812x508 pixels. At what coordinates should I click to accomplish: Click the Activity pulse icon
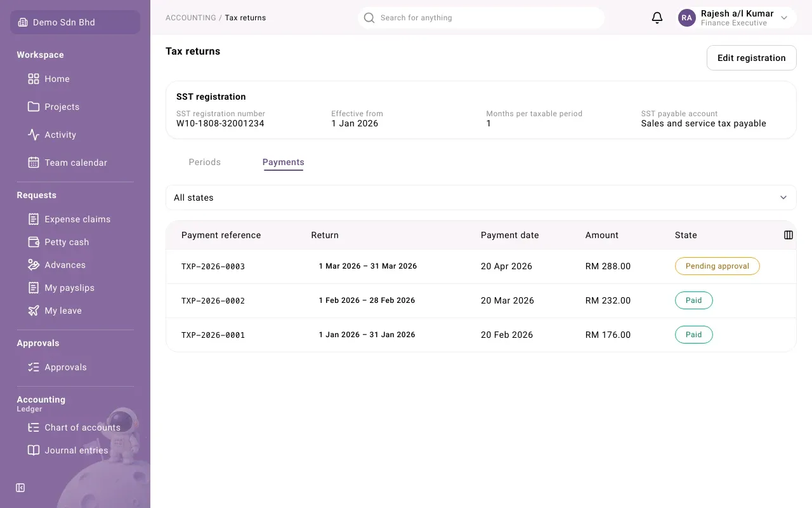pyautogui.click(x=34, y=135)
